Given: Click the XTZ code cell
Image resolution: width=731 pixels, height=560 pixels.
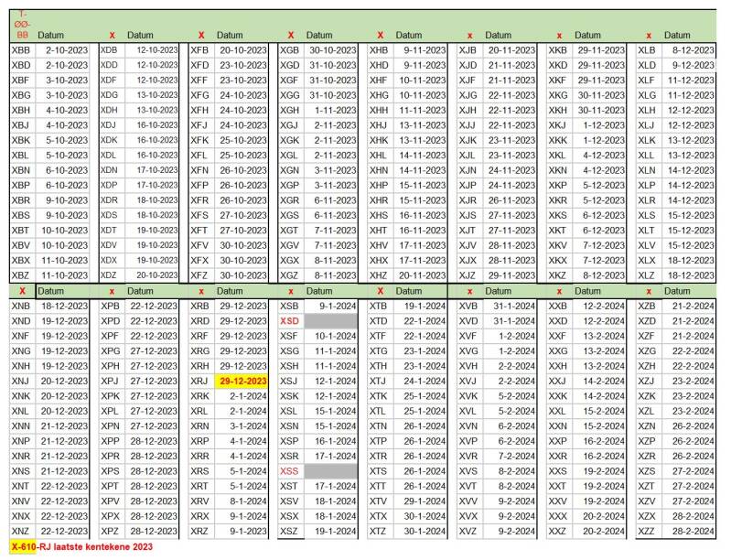Looking at the screenshot, I should (379, 532).
